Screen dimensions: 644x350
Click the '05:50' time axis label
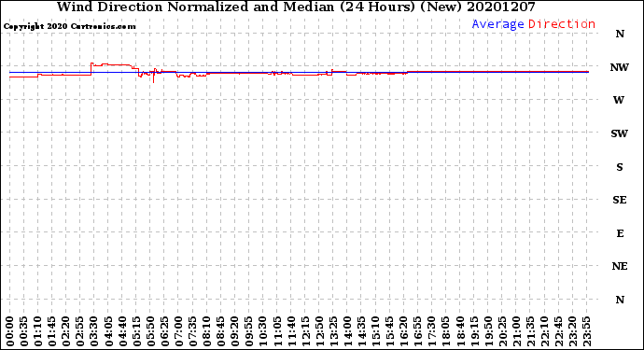coord(150,332)
